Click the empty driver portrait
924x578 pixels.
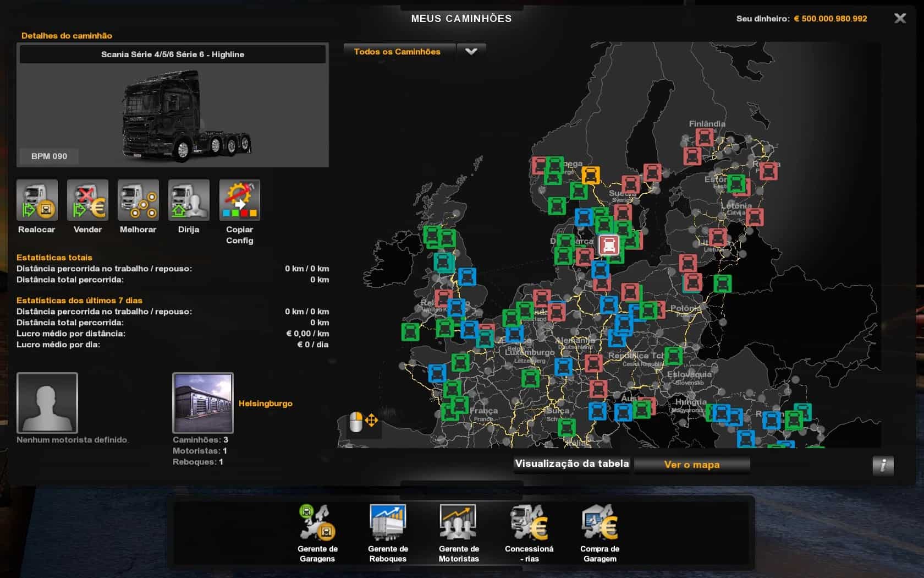tap(47, 403)
